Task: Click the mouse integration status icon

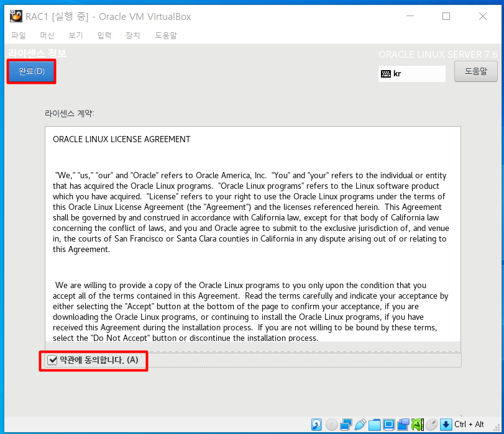Action: [x=432, y=424]
